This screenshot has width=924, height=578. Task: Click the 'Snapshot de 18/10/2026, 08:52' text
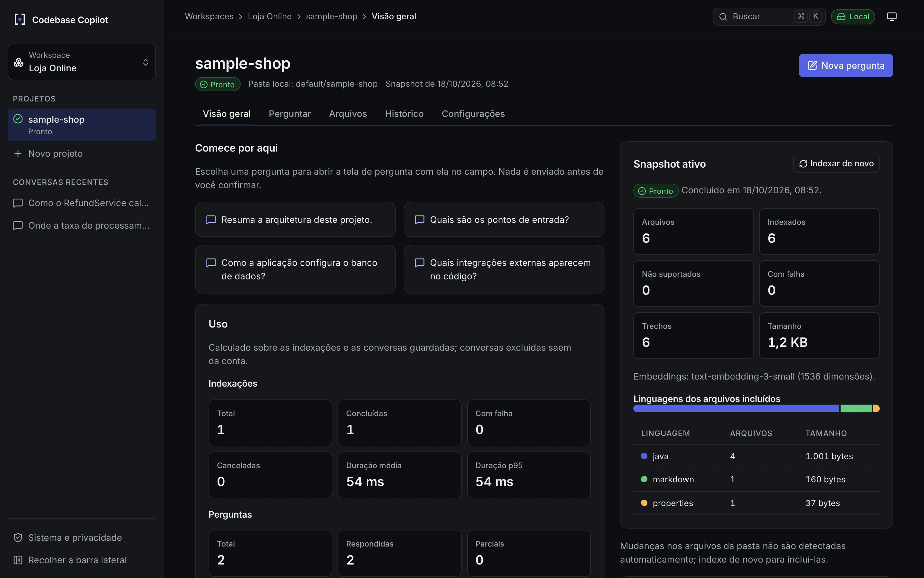[x=447, y=84]
